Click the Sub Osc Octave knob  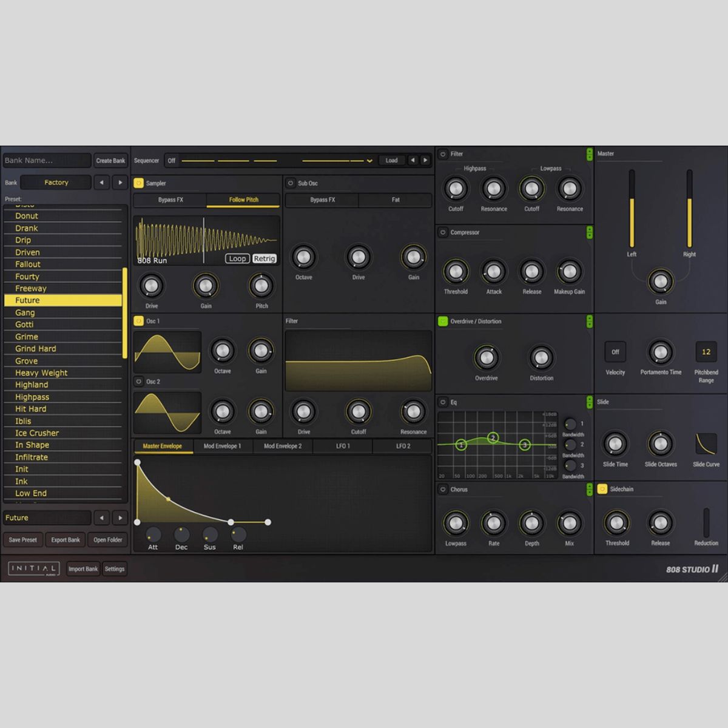(303, 257)
